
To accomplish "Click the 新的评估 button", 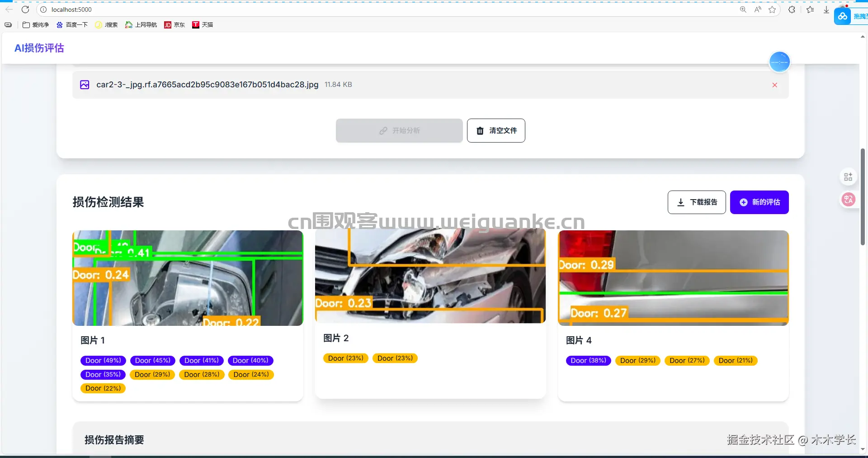I will click(x=759, y=202).
